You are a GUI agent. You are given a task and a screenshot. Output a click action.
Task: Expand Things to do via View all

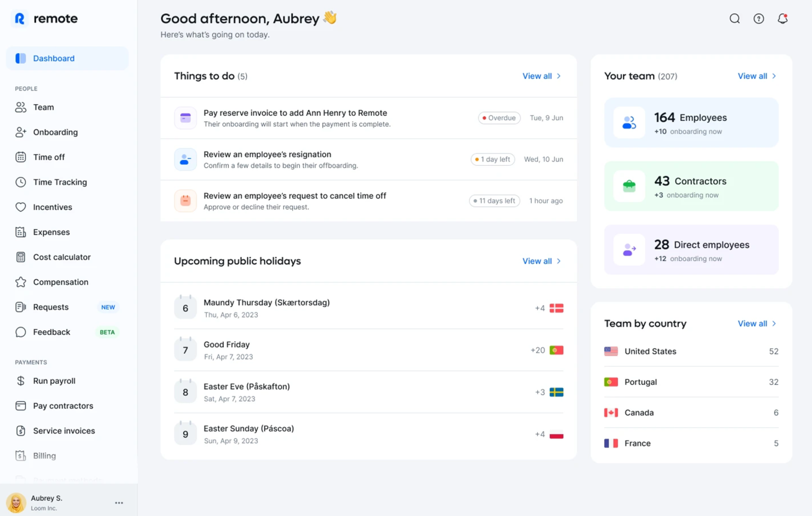click(x=541, y=76)
